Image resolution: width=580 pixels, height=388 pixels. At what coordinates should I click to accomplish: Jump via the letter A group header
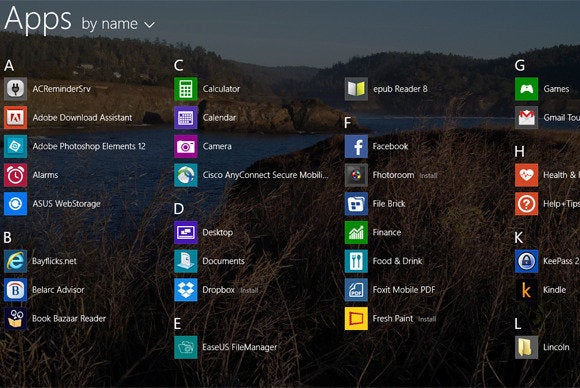pos(9,65)
